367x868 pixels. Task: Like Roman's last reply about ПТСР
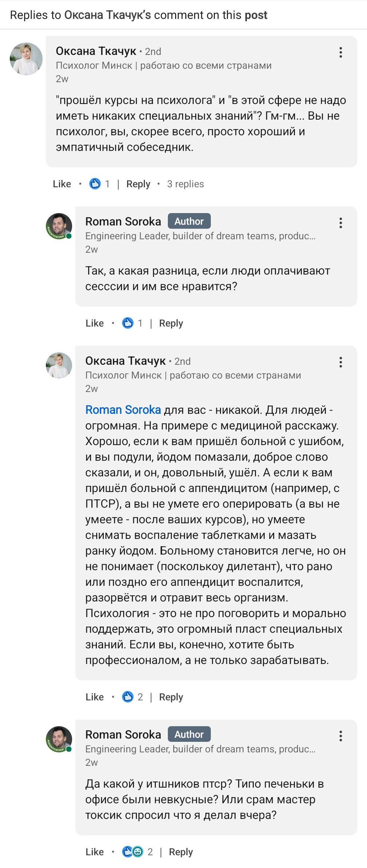tap(95, 852)
